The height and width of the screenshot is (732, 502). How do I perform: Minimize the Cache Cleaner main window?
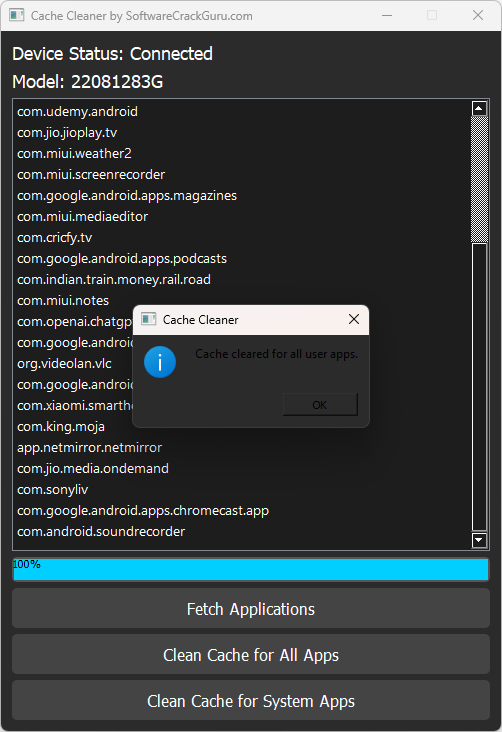[x=387, y=15]
